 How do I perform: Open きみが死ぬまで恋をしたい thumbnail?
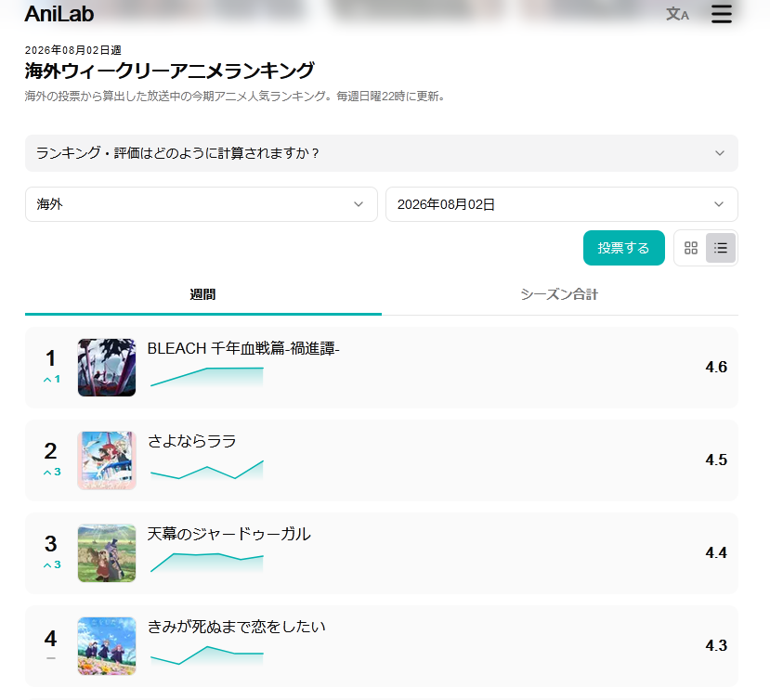pyautogui.click(x=107, y=646)
